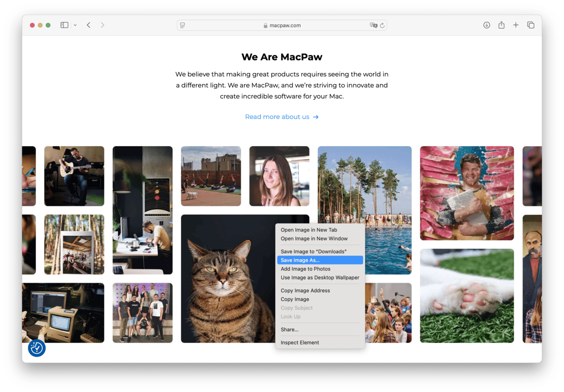Click the translate icon in address bar
Screen dimensions: 564x392
pyautogui.click(x=373, y=25)
